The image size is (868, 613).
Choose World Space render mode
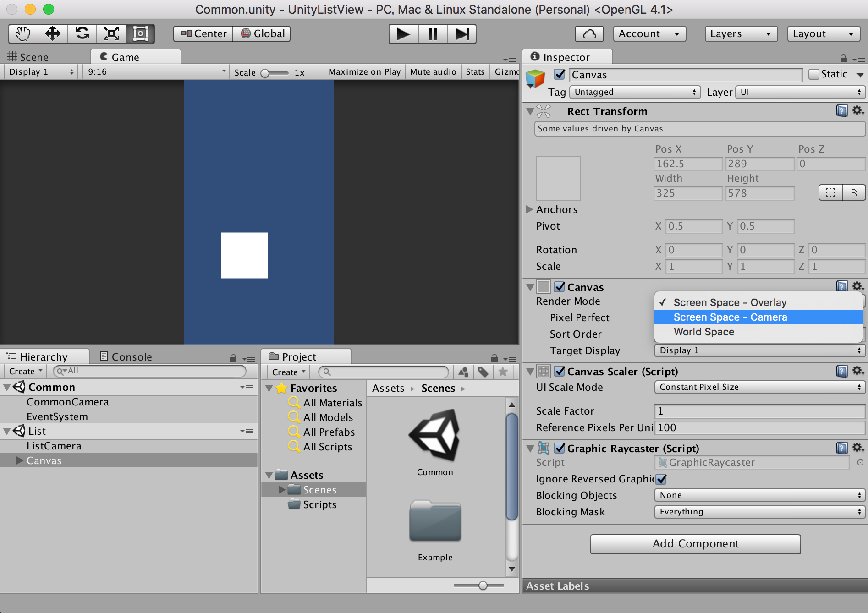(x=758, y=332)
